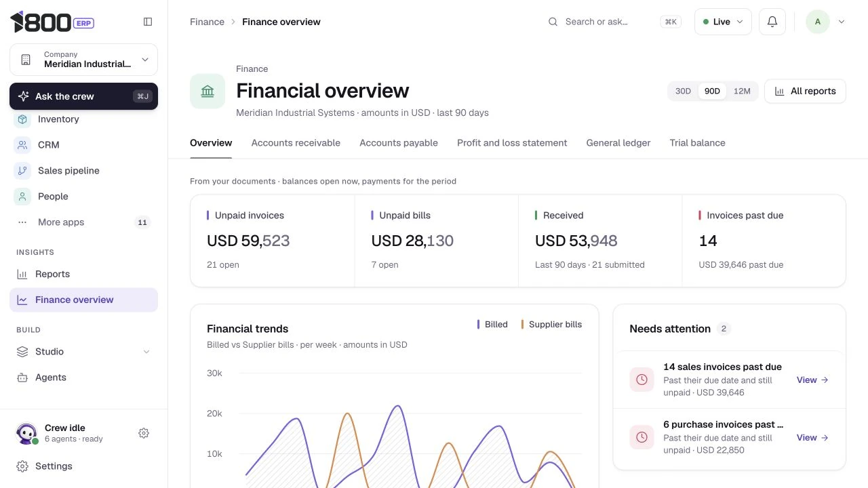
Task: Open the Meridian Industrial company selector
Action: pos(83,60)
